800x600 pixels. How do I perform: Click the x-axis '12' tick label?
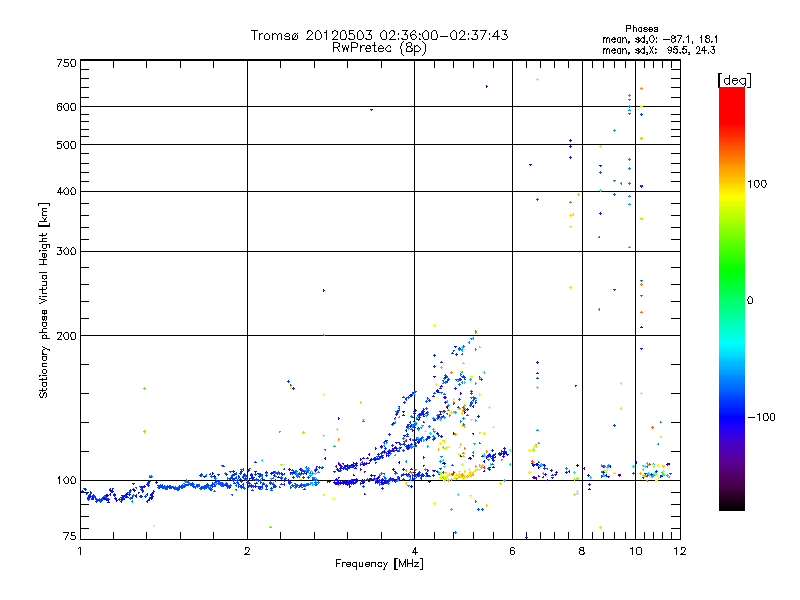coord(680,551)
